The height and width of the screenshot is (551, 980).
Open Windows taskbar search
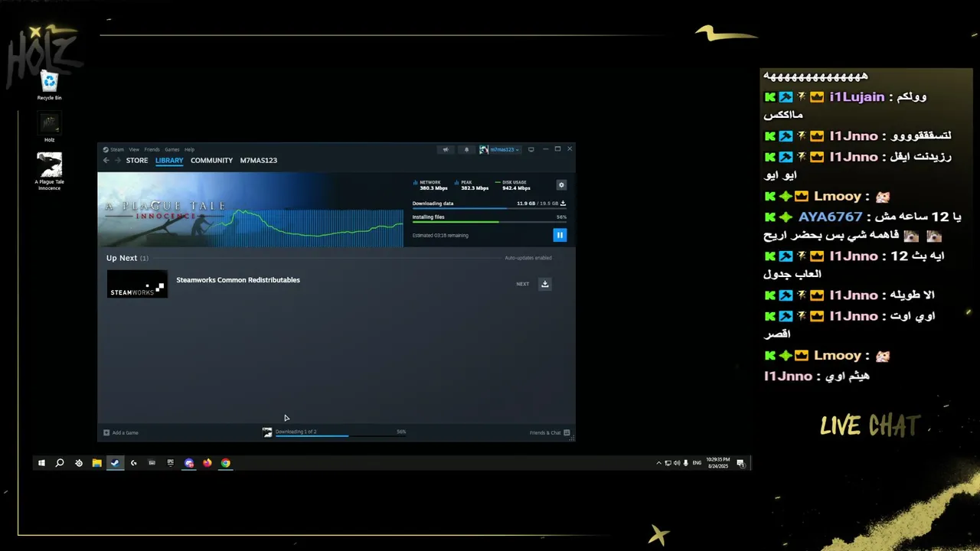pos(60,463)
